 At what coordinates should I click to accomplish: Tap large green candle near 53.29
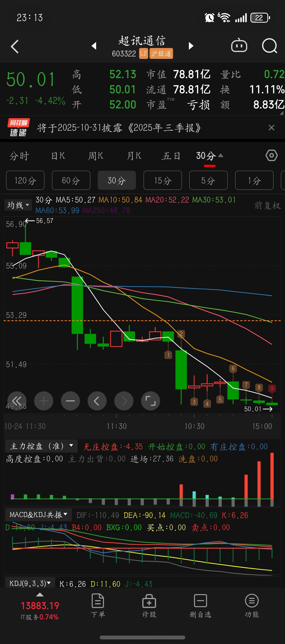click(77, 305)
